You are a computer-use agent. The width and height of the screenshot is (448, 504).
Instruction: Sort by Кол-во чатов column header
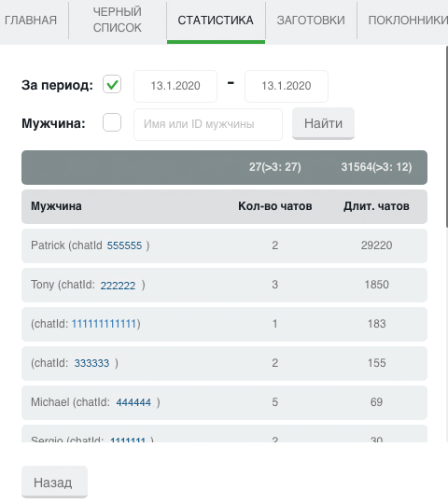tap(275, 206)
